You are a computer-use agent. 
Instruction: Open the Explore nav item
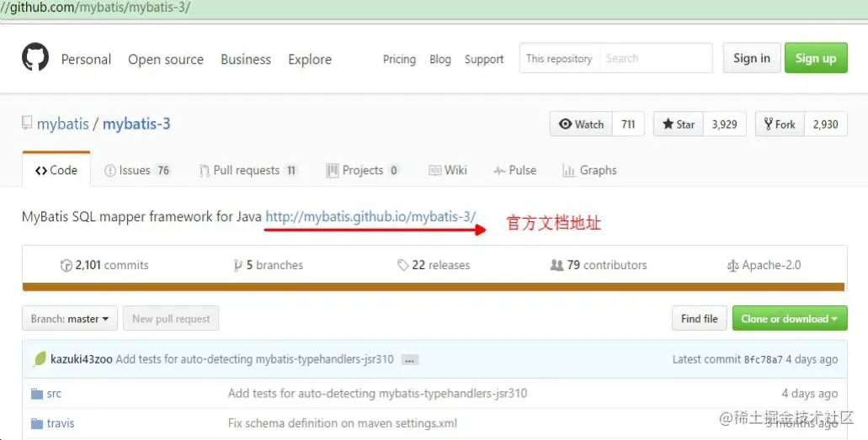coord(310,59)
